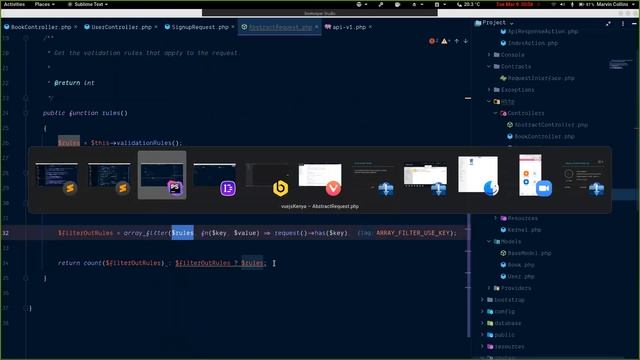Select the PhpStorm window in app switcher
This screenshot has height=360, width=640.
[162, 176]
